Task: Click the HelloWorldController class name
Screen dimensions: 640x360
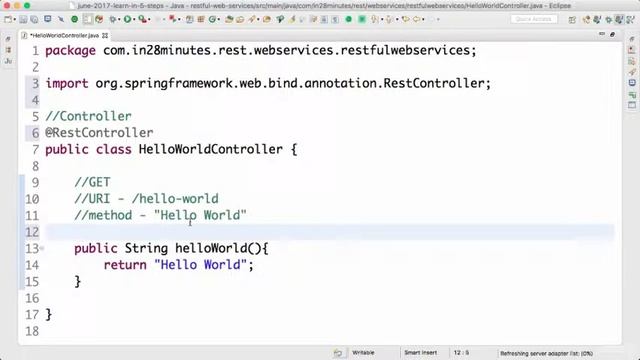Action: 211,149
